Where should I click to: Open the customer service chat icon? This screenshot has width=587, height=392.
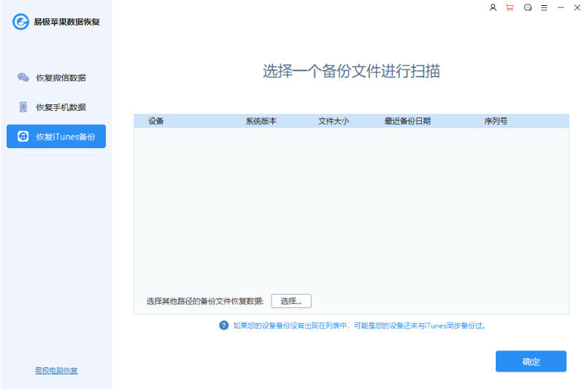pos(527,7)
